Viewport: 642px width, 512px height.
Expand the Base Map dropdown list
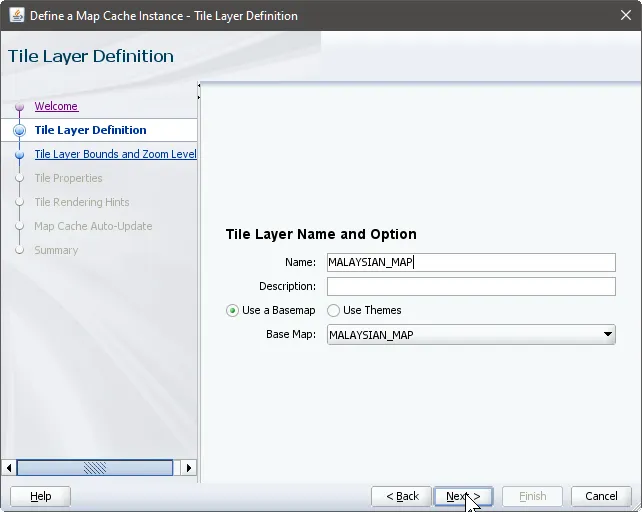click(608, 335)
